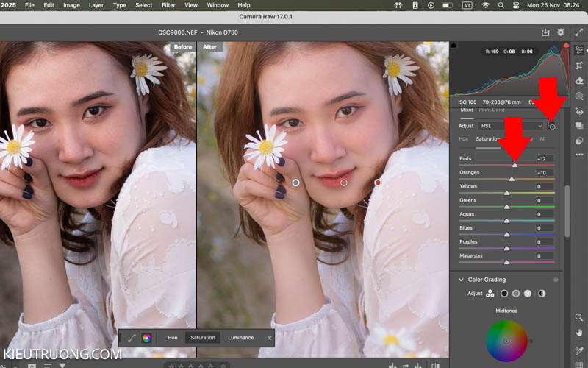The image size is (588, 368).
Task: Choose 3-way view in Color Grading
Action: (x=490, y=294)
